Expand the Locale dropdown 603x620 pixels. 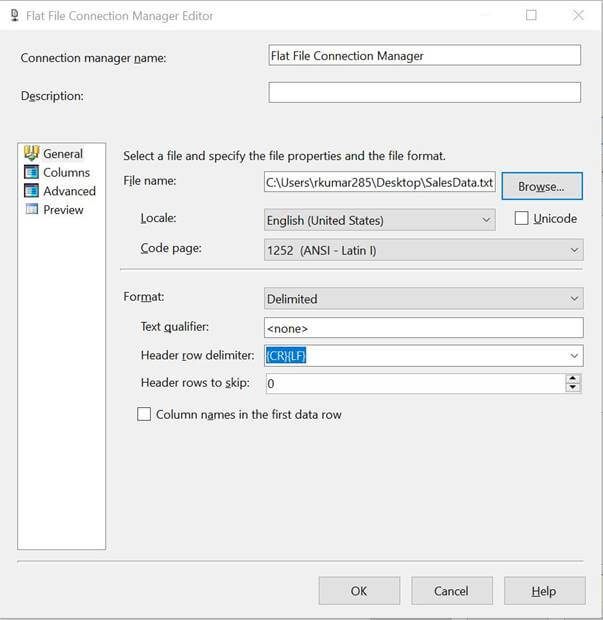[380, 220]
